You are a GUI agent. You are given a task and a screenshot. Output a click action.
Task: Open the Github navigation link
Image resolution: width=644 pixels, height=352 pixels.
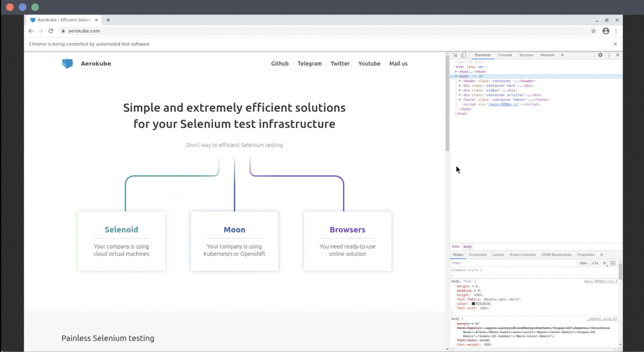280,64
